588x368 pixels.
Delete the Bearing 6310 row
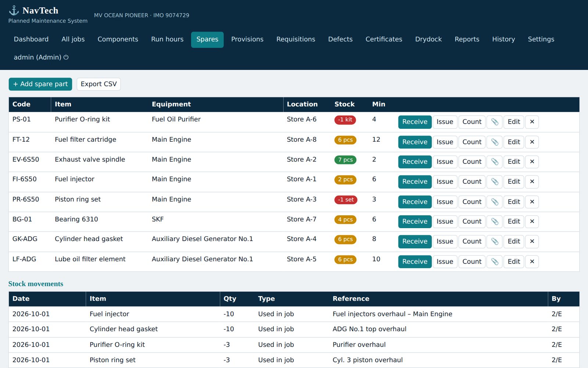click(532, 221)
